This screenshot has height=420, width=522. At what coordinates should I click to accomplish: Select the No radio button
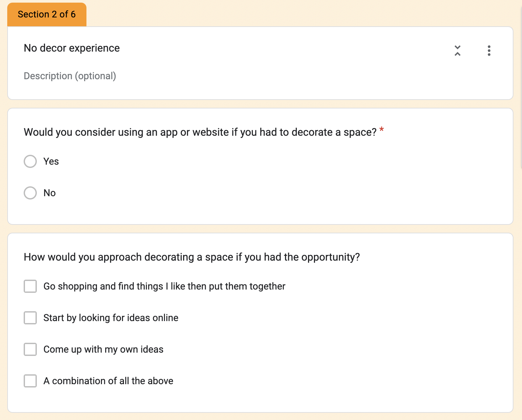30,193
